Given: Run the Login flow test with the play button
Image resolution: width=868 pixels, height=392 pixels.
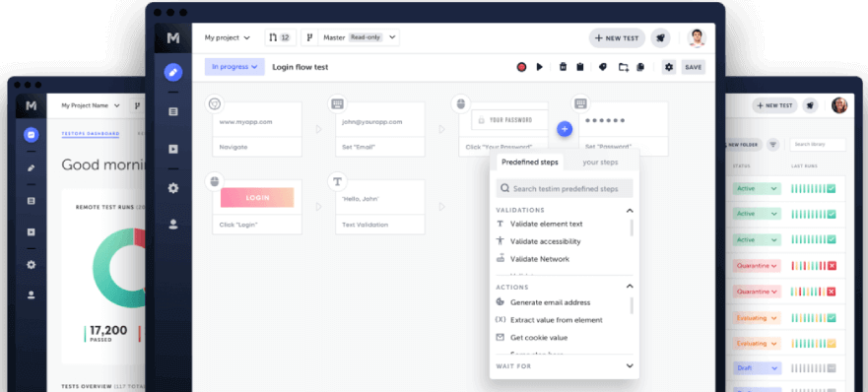Looking at the screenshot, I should coord(540,67).
